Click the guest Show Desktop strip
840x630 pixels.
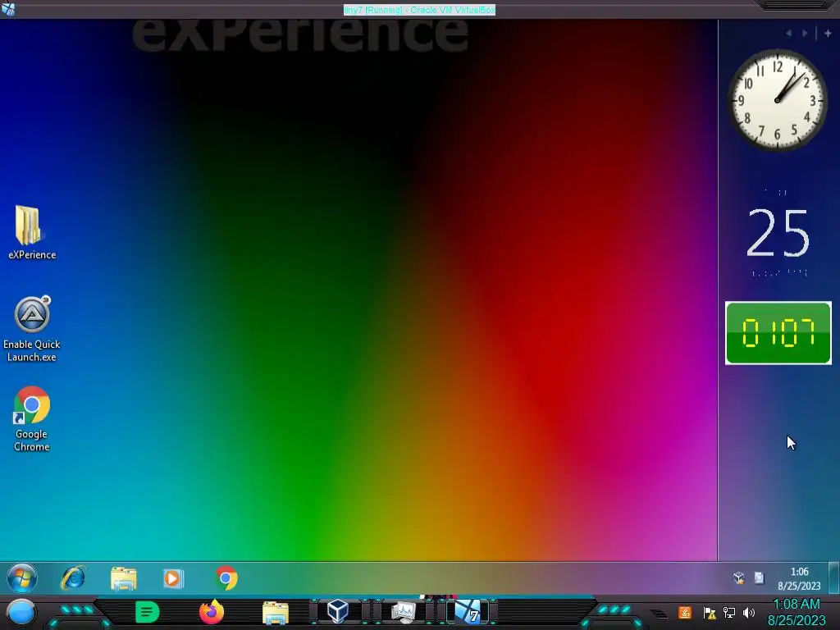point(834,577)
